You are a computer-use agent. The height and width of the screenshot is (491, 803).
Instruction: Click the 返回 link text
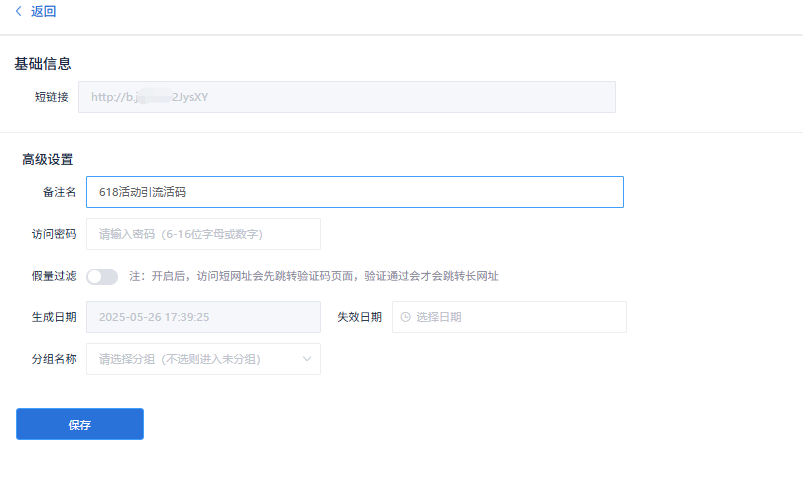click(44, 11)
